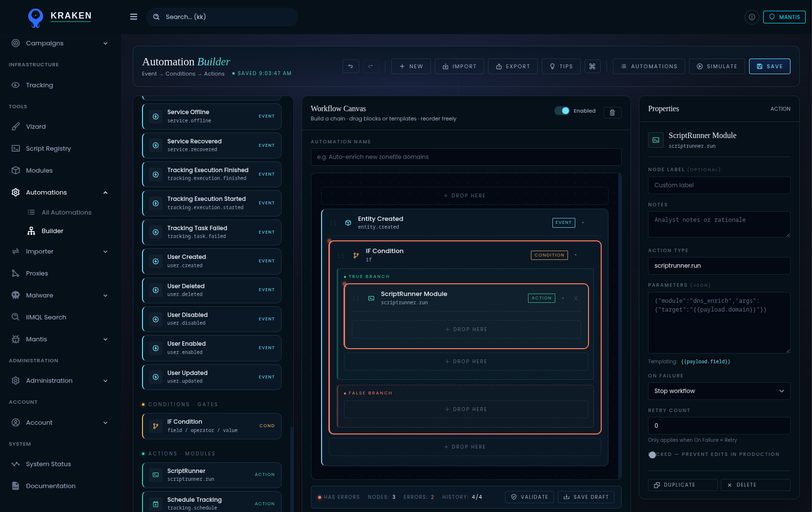Expand the Malware sidebar section
Viewport: 812px width, 512px height.
[x=105, y=295]
